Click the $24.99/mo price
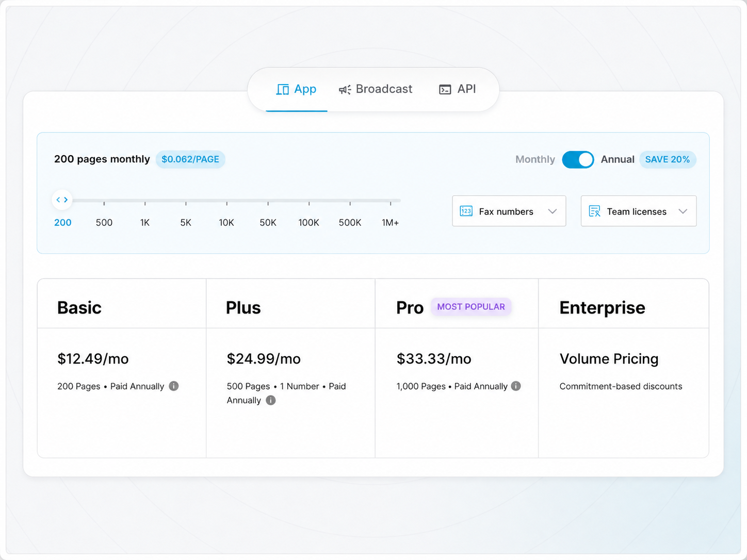 coord(264,359)
